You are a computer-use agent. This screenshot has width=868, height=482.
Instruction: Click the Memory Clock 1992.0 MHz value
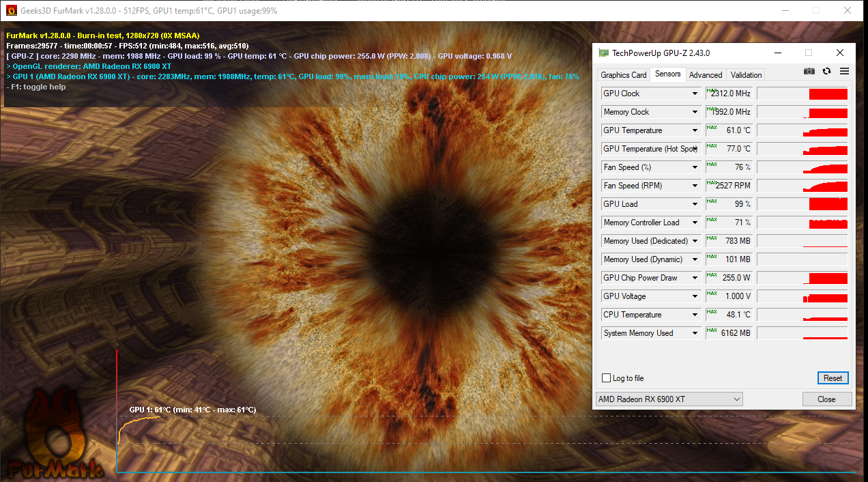coord(729,112)
